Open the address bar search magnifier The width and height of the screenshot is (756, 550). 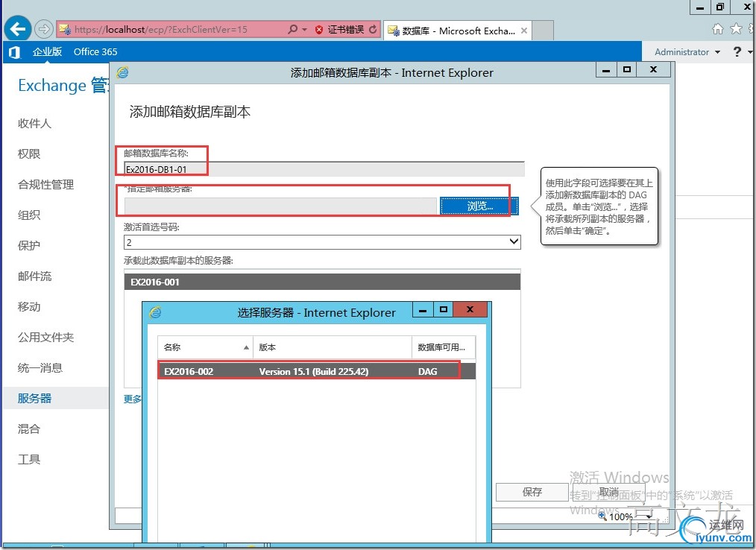pyautogui.click(x=292, y=29)
